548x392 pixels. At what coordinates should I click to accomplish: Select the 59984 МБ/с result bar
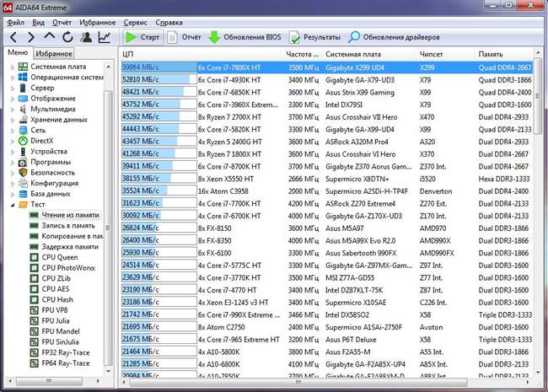coord(159,67)
